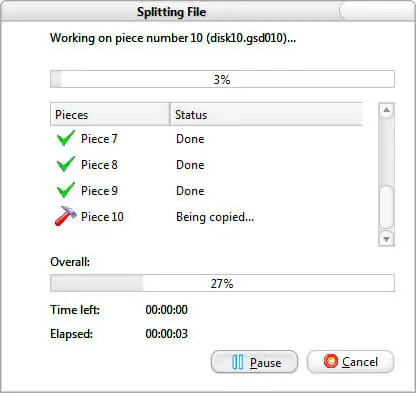Click the scrollbar up arrow in pieces list
416x393 pixels.
(x=387, y=110)
